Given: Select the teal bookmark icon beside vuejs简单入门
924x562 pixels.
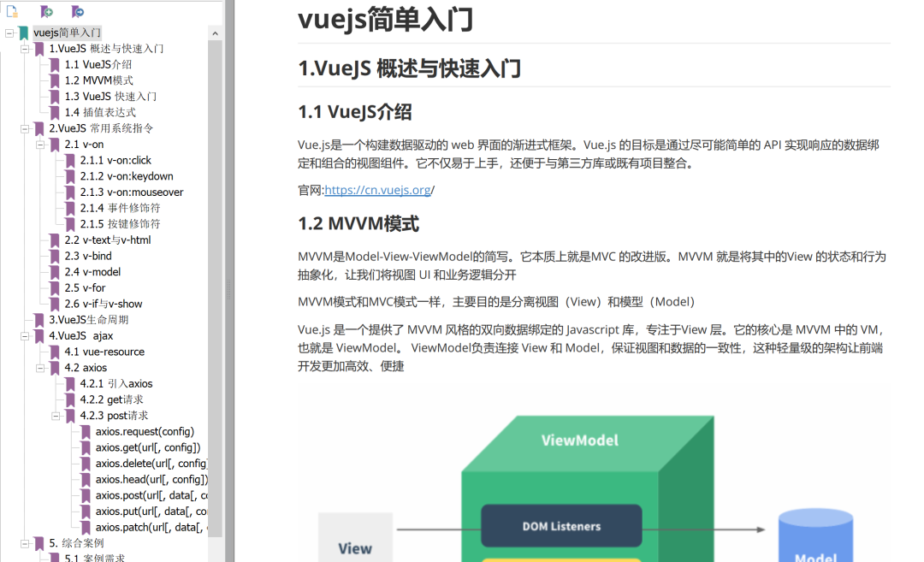Looking at the screenshot, I should pos(21,33).
